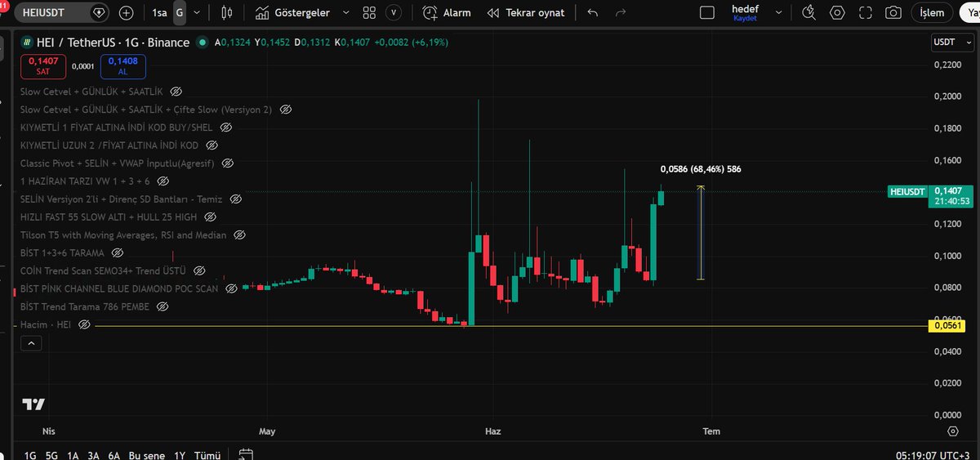Undo the last chart action

pos(592,13)
